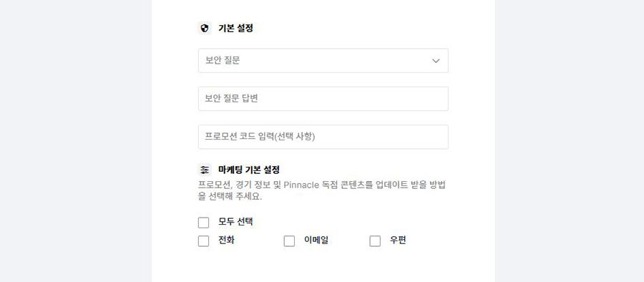Click the 모두 선택 label text
Viewport: 644px width, 282px height.
pos(235,222)
